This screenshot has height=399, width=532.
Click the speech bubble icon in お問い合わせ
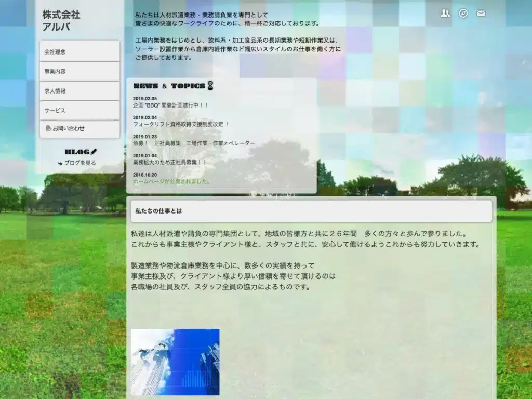coord(48,128)
